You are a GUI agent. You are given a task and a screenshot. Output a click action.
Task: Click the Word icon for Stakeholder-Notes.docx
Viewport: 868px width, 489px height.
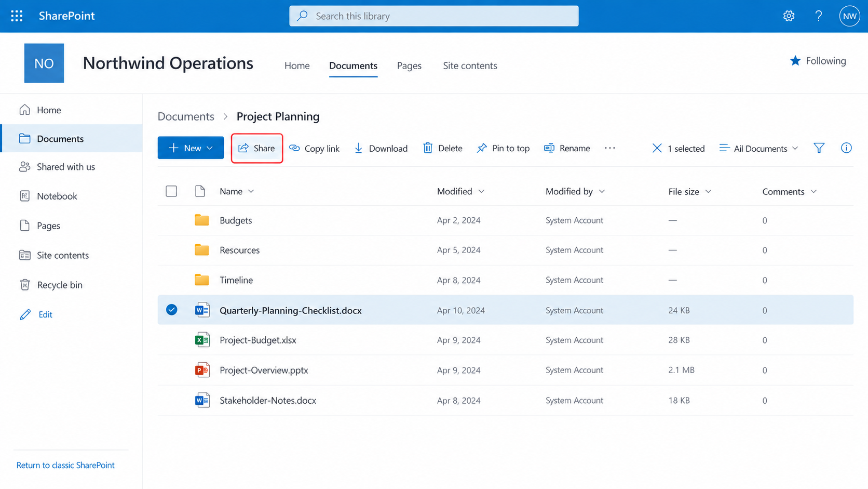coord(202,400)
